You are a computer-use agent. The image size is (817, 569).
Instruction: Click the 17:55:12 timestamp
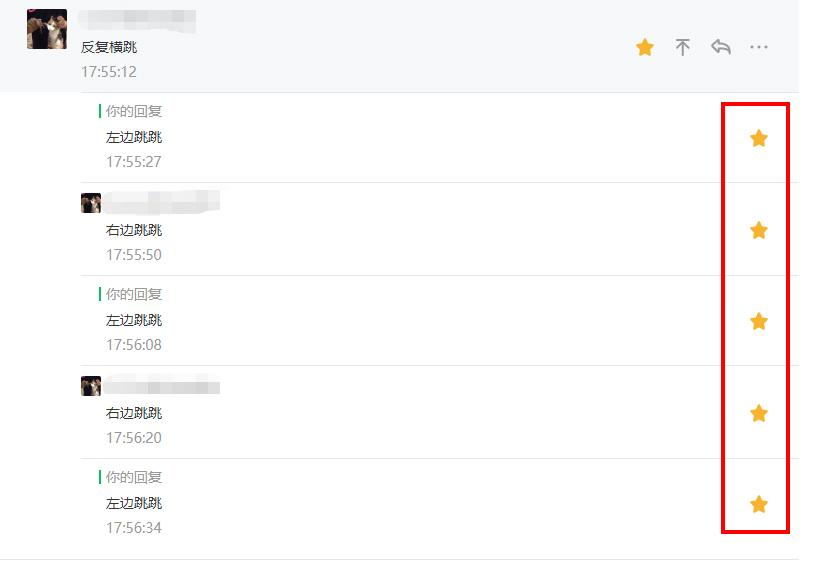pos(109,72)
